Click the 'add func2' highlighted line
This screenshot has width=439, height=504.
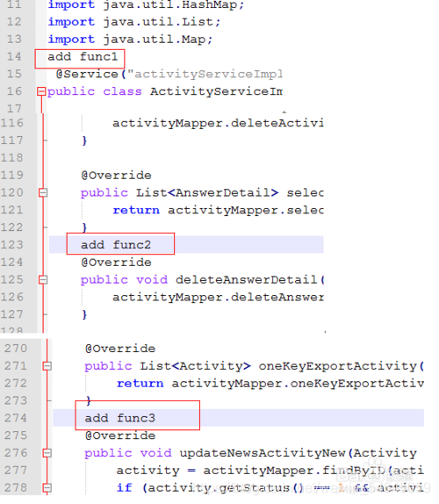186,245
